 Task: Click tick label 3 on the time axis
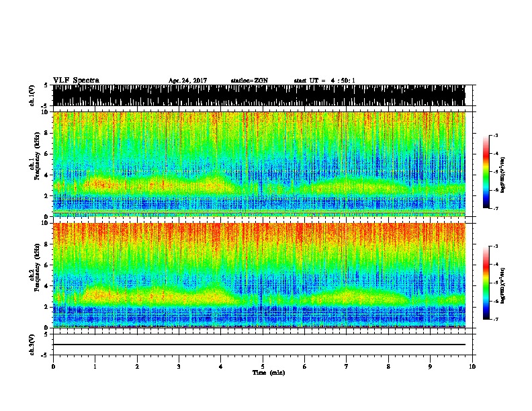click(179, 366)
